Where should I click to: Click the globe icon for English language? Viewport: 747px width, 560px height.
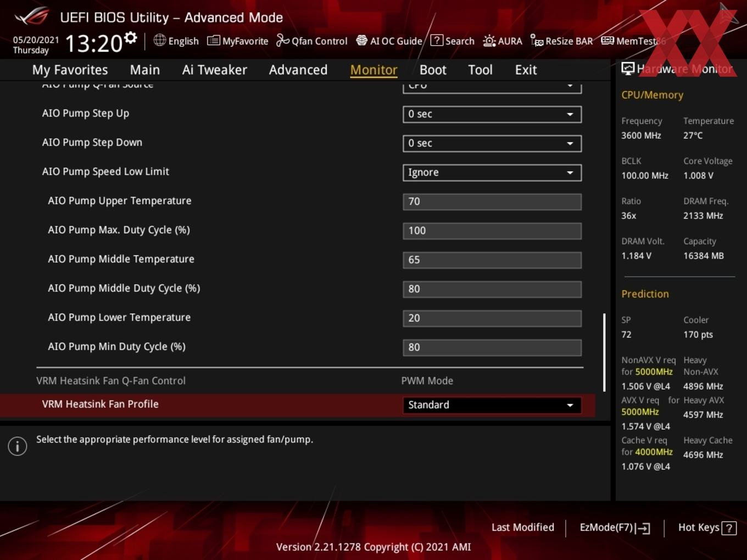(x=159, y=40)
